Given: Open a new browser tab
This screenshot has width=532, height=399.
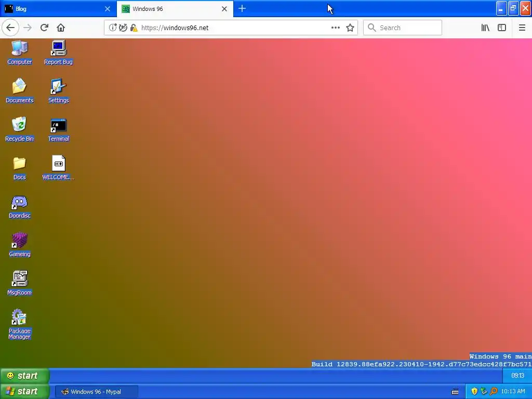Looking at the screenshot, I should click(242, 9).
